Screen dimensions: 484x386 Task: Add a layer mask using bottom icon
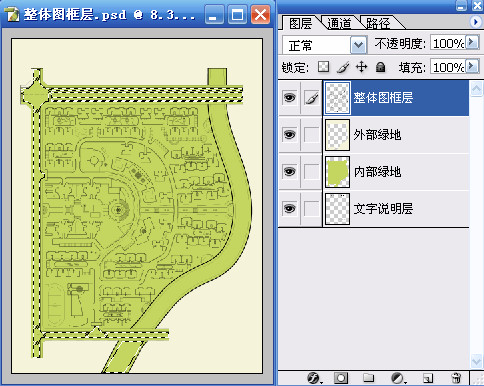(341, 378)
